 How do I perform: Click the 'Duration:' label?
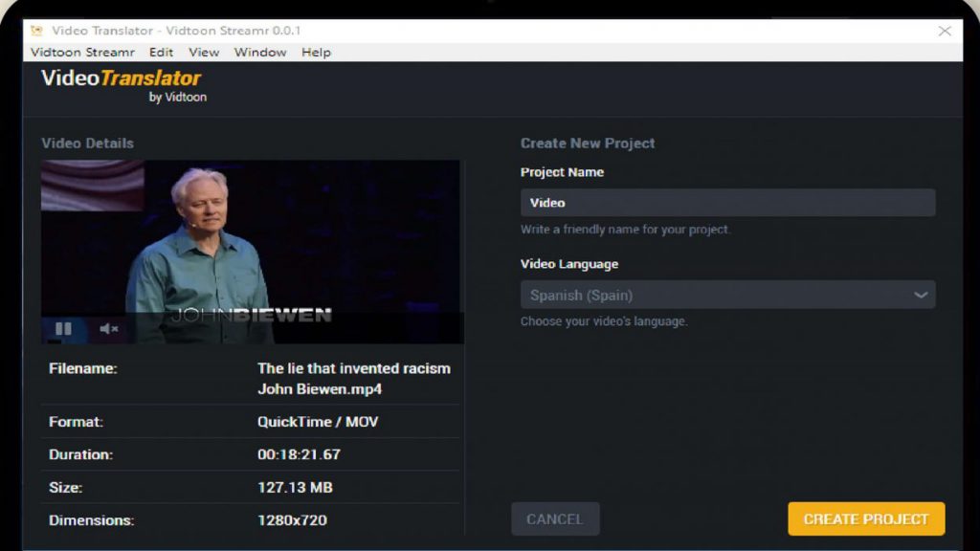point(80,454)
